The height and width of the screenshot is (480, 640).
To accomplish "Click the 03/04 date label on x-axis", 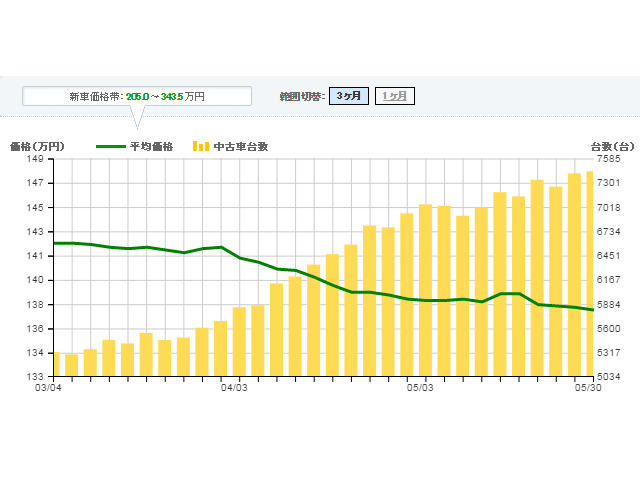I will tap(47, 387).
